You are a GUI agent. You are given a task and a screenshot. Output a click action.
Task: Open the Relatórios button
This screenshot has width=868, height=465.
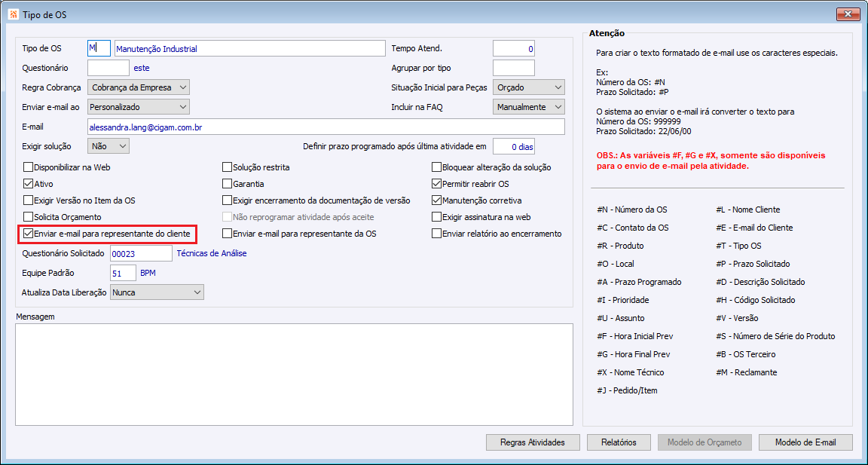619,442
